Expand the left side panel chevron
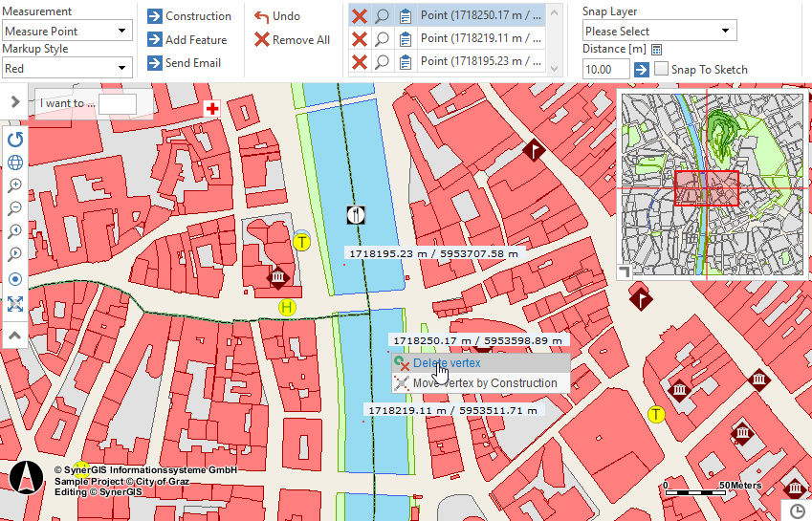This screenshot has height=521, width=812. [x=15, y=101]
